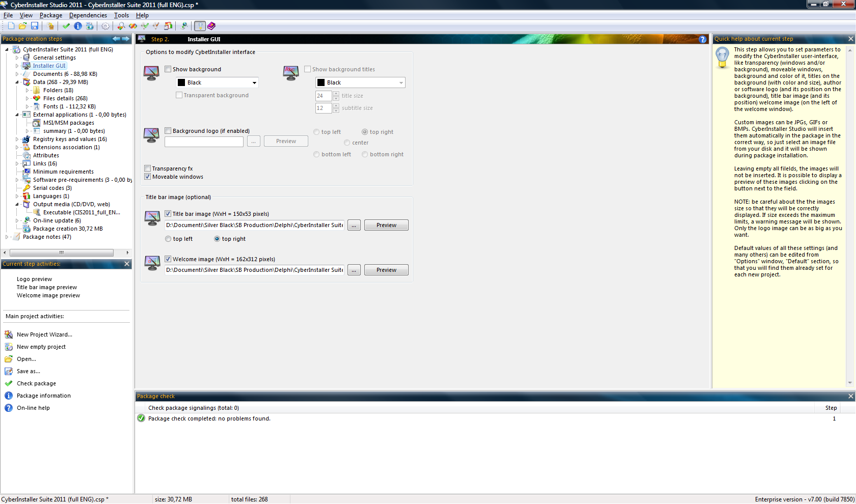Tick the Transparency fx checkbox
The height and width of the screenshot is (504, 856).
pos(148,169)
